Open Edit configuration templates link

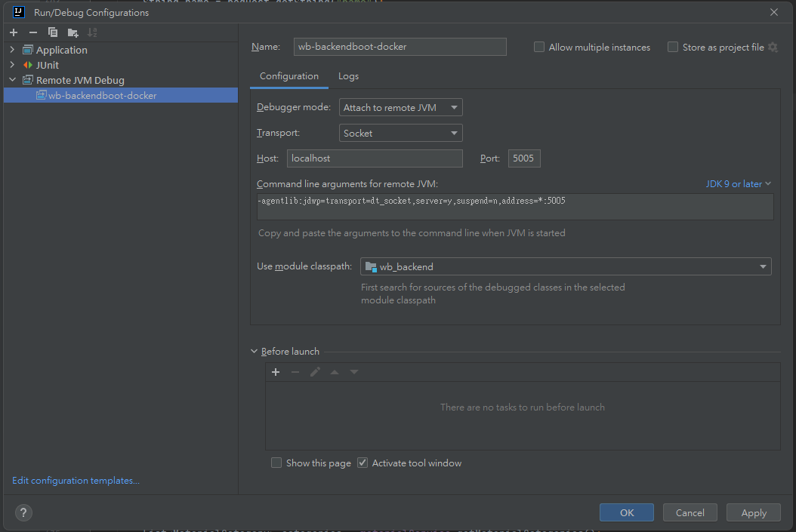pyautogui.click(x=76, y=480)
